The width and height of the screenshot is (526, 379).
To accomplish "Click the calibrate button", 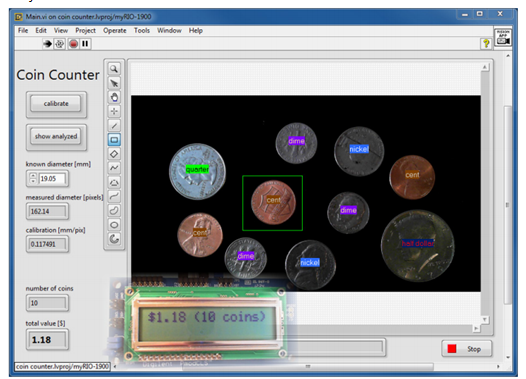I will (x=56, y=104).
